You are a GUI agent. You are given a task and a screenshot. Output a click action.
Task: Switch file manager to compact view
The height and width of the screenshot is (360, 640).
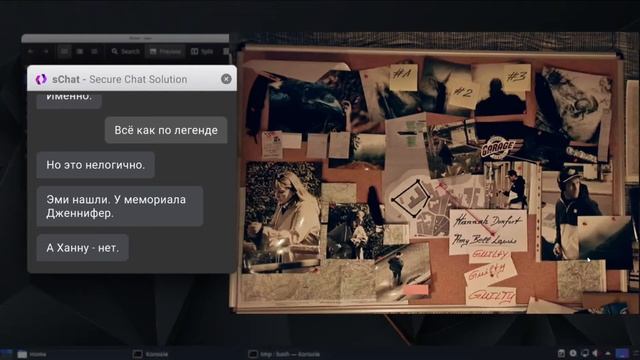click(80, 51)
